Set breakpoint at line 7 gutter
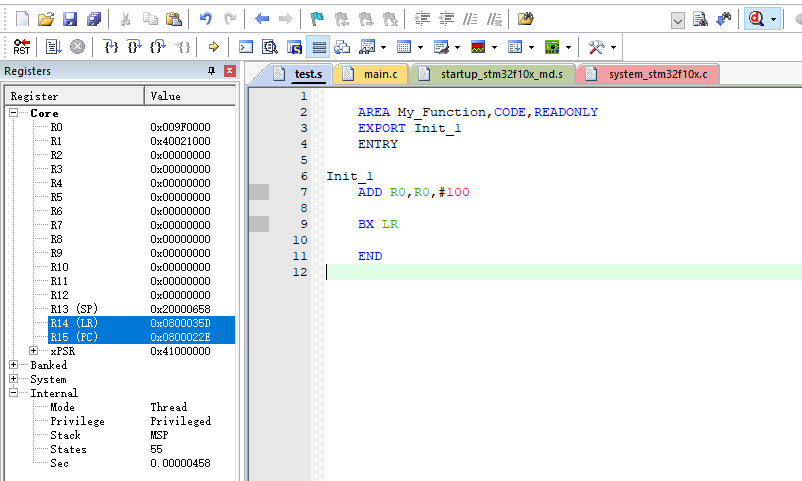This screenshot has height=481, width=802. pos(259,192)
